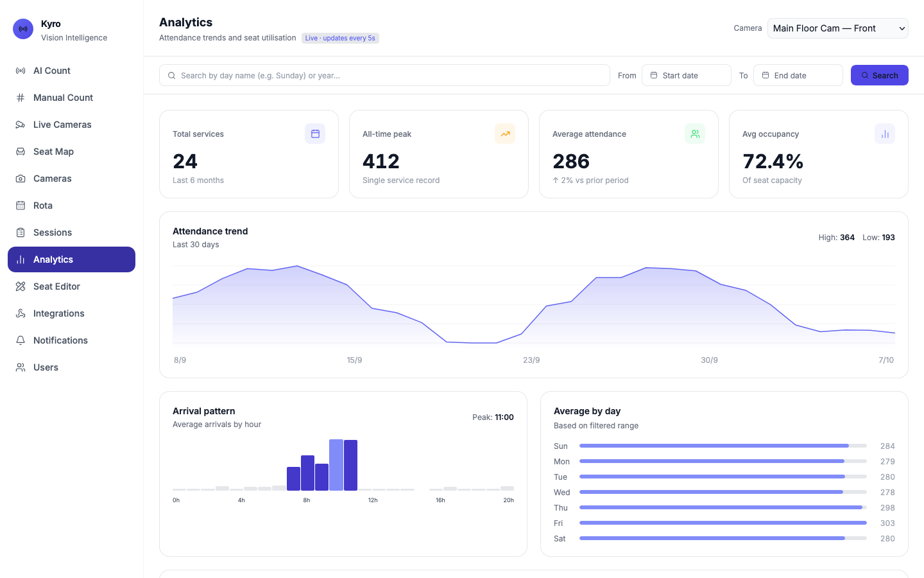The width and height of the screenshot is (924, 578).
Task: Click the Cameras camera icon in sidebar
Action: point(21,179)
